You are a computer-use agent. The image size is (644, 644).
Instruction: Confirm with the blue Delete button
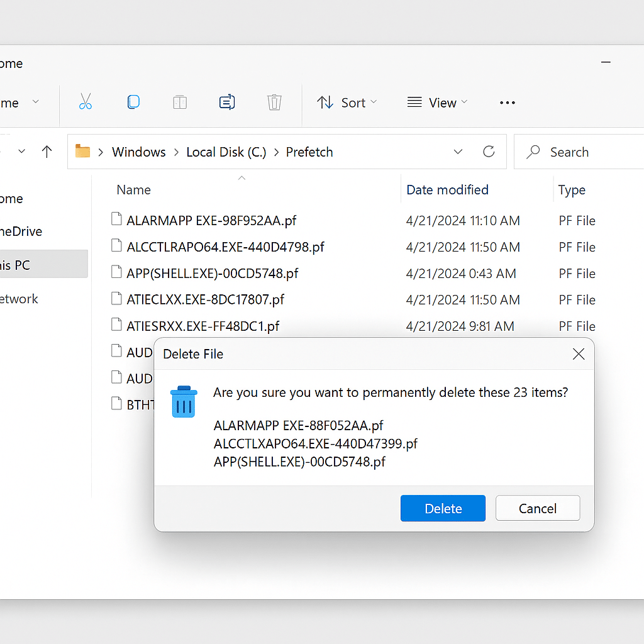443,508
